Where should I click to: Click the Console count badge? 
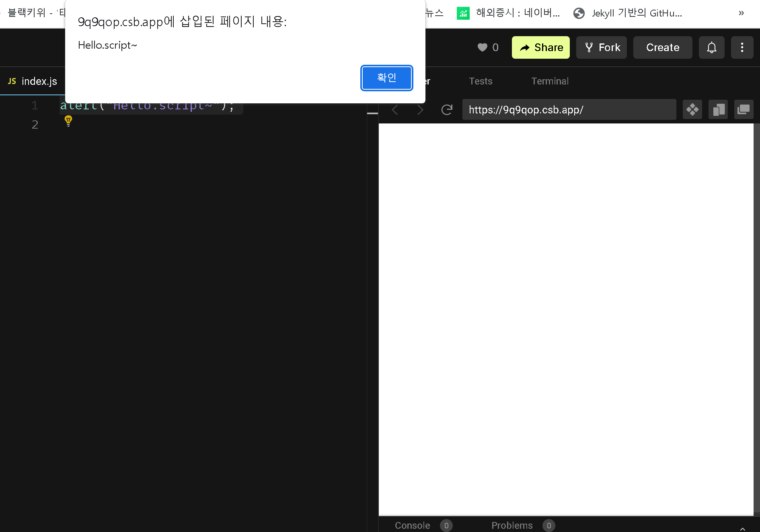446,525
